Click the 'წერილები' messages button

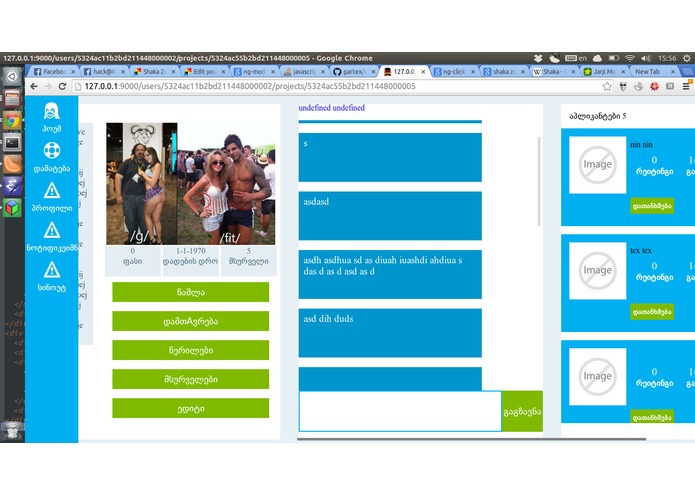[x=191, y=350]
